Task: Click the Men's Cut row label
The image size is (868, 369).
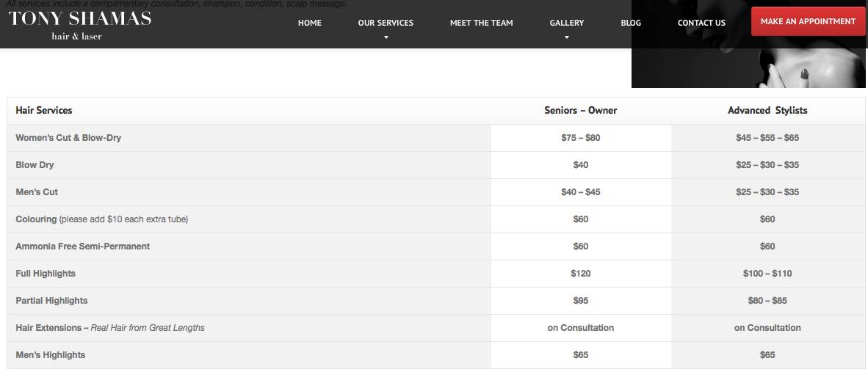Action: click(37, 192)
